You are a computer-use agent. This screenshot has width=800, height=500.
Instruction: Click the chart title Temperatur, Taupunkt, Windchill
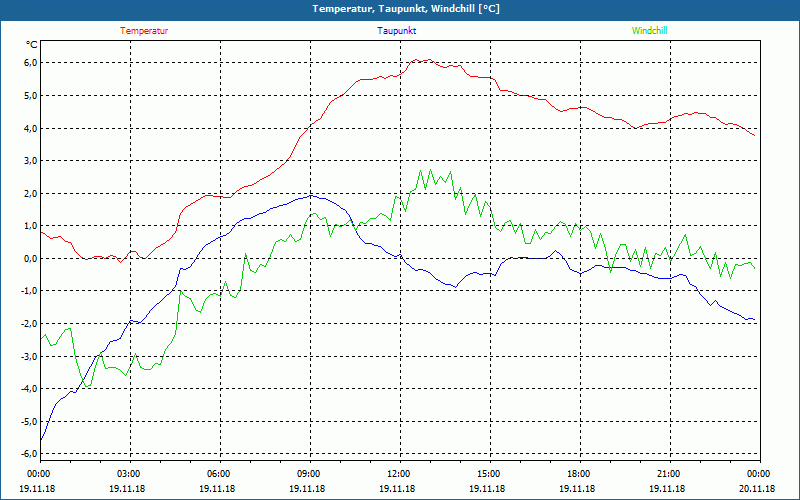[x=406, y=9]
